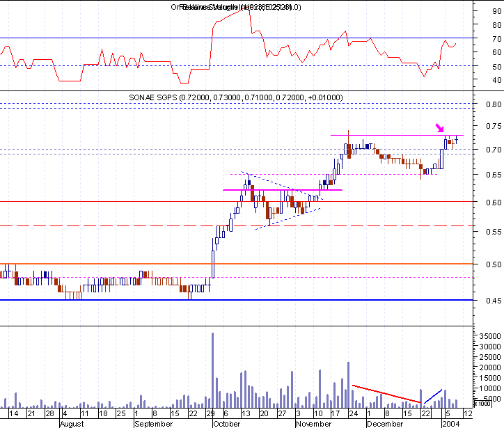Click date label 27 in October

282,413
